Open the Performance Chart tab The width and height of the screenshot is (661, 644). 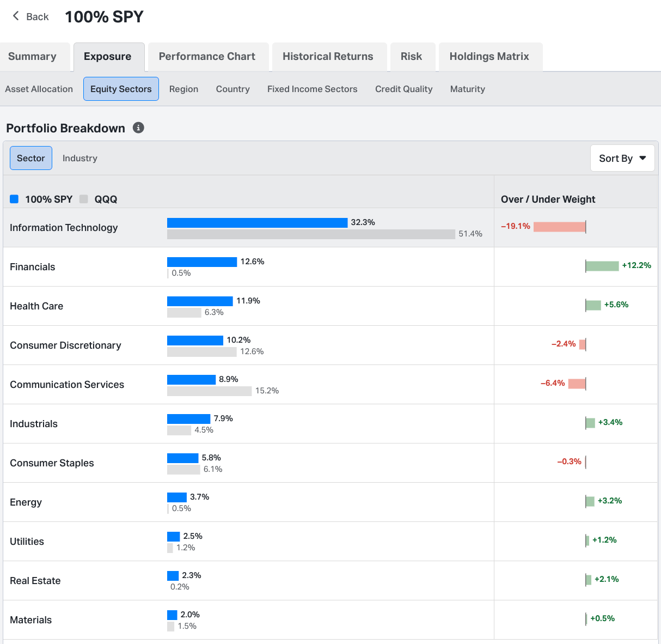pos(208,57)
